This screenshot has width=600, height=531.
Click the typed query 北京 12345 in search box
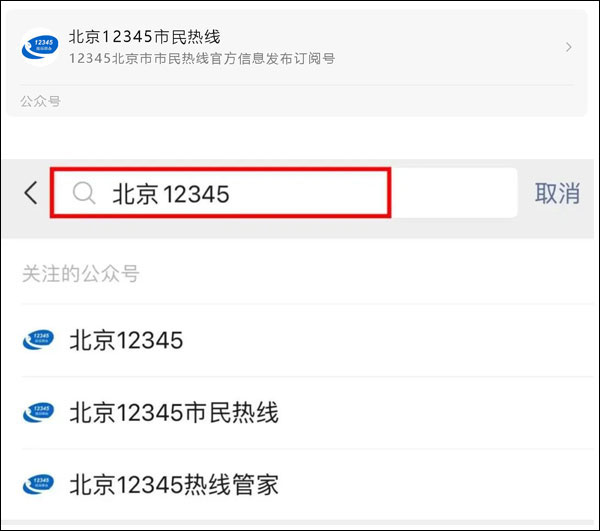[170, 194]
